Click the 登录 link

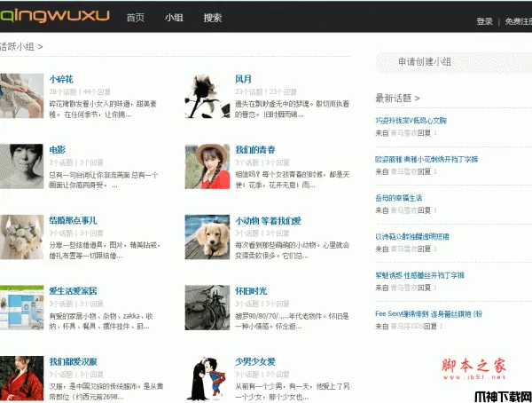(x=484, y=21)
